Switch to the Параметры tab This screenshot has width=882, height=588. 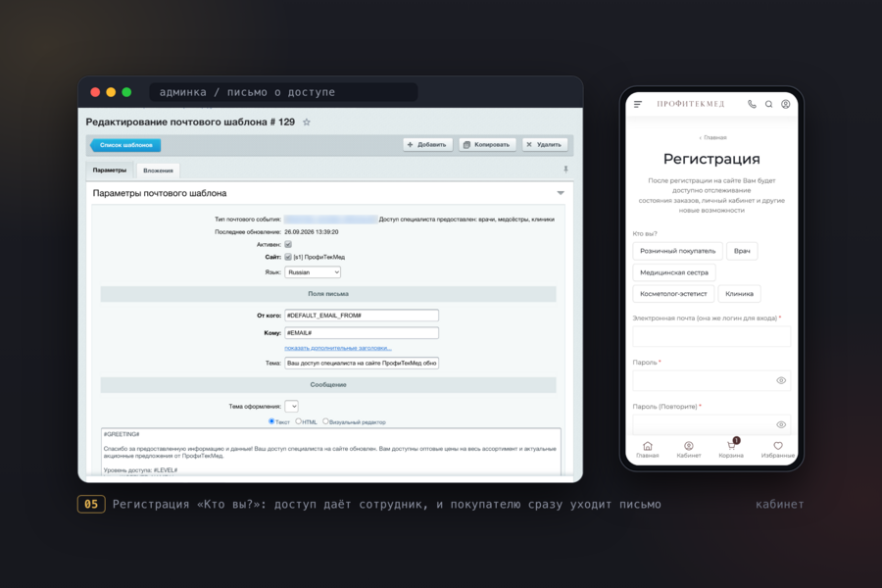tap(110, 170)
